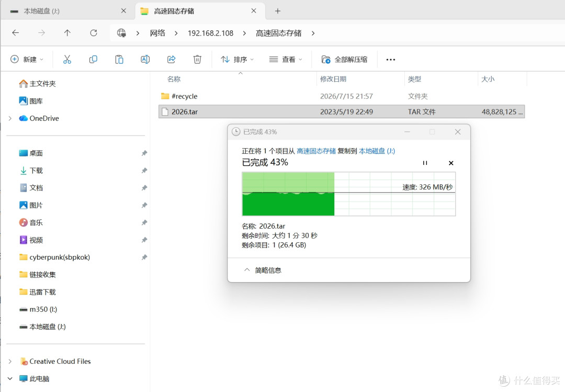Click 高速固态存储 breadcrumb in address bar

pos(278,33)
